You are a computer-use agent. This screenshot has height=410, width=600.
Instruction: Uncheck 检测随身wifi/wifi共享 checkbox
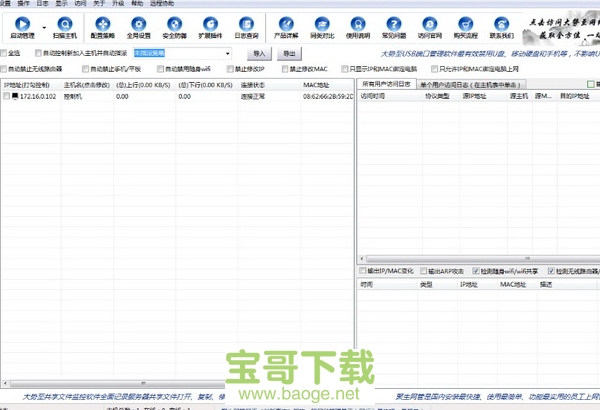(x=476, y=271)
